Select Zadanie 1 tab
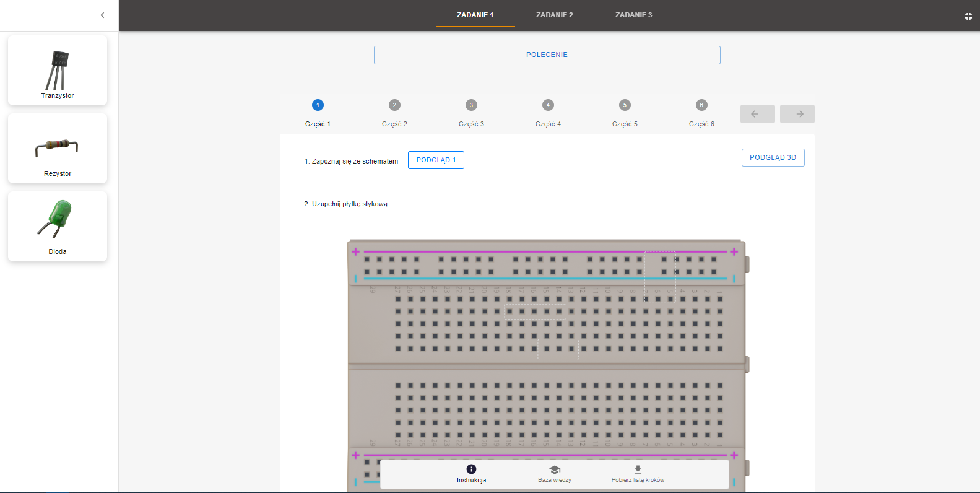Viewport: 980px width, 493px height. pyautogui.click(x=475, y=15)
